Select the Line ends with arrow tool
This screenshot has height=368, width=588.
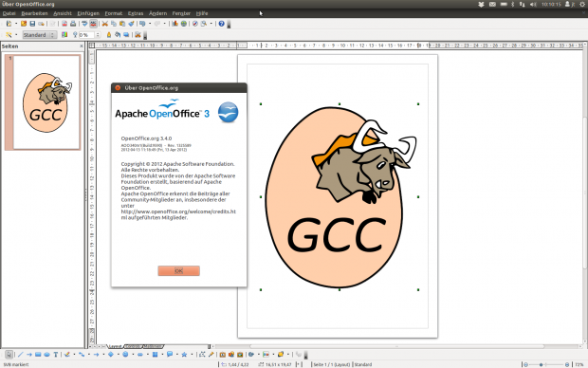tap(28, 355)
